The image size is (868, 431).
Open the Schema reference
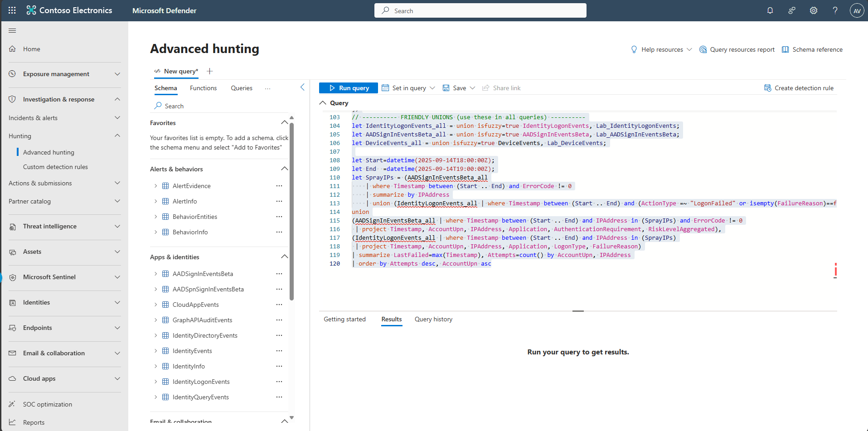pos(812,49)
